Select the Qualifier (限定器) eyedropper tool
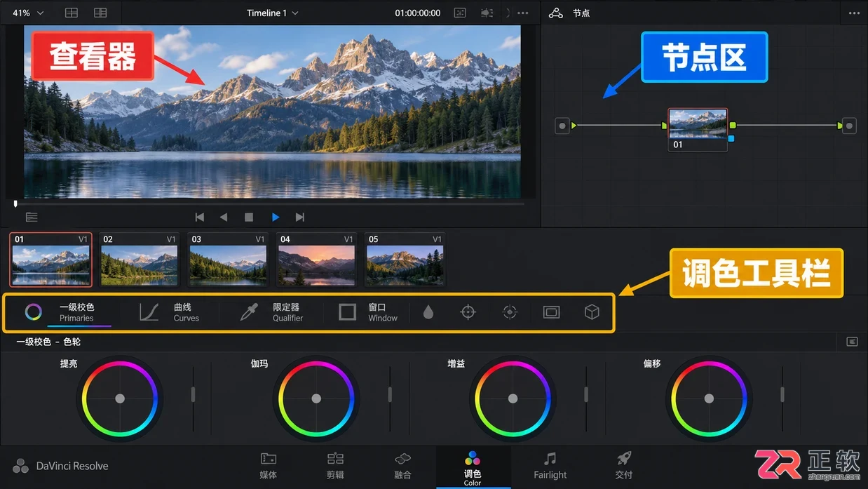This screenshot has height=489, width=868. click(271, 312)
